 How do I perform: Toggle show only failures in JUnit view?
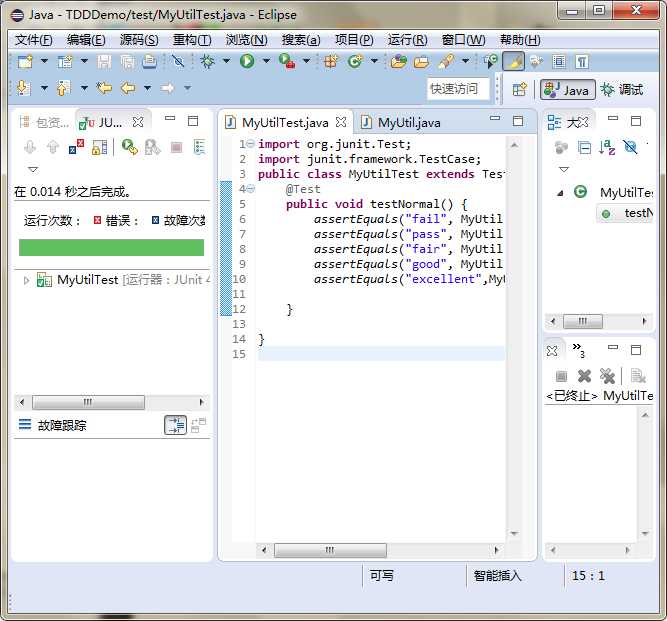click(x=77, y=147)
